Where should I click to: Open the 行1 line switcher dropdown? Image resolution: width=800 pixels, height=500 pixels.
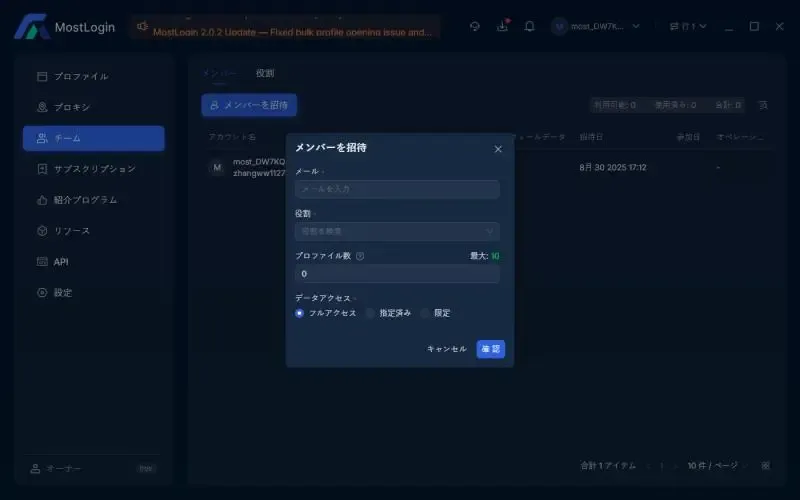pos(688,26)
